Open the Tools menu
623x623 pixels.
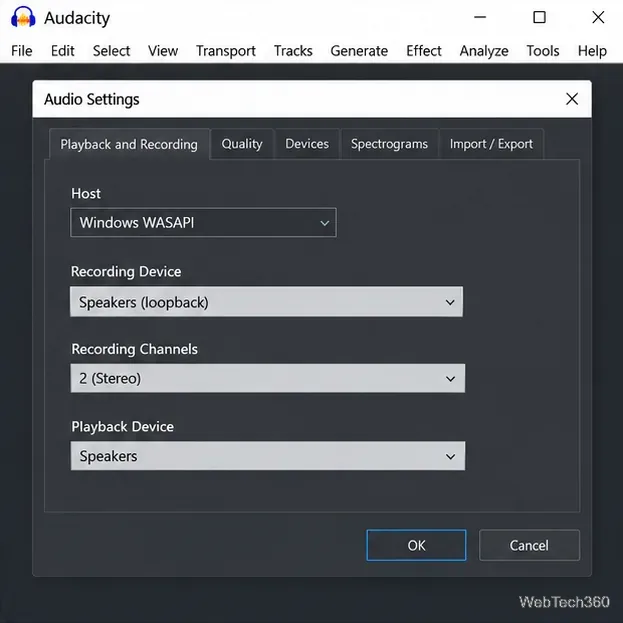tap(543, 51)
